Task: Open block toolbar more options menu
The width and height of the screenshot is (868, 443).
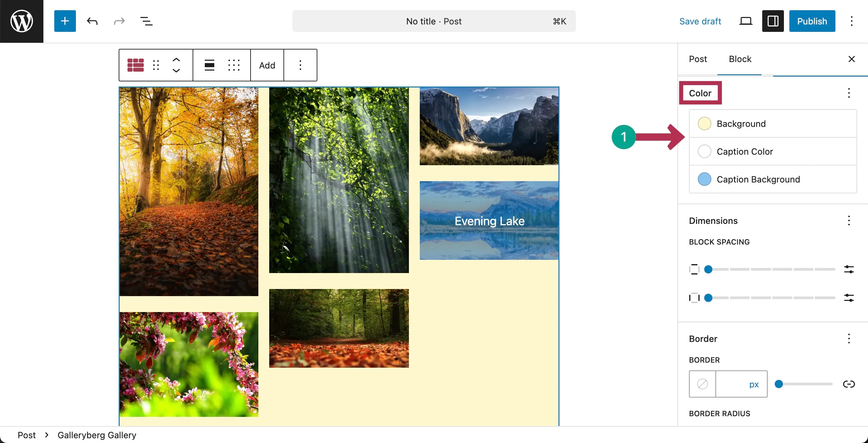Action: point(300,65)
